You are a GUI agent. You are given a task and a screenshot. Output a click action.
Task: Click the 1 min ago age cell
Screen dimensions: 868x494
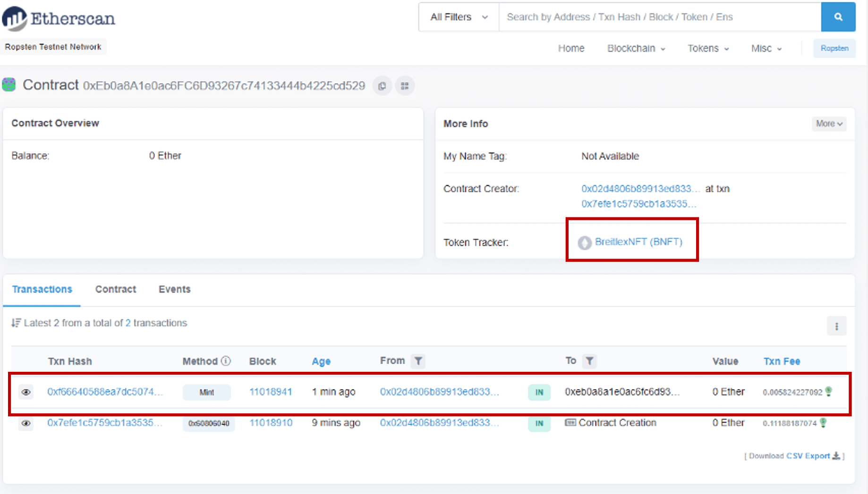333,392
